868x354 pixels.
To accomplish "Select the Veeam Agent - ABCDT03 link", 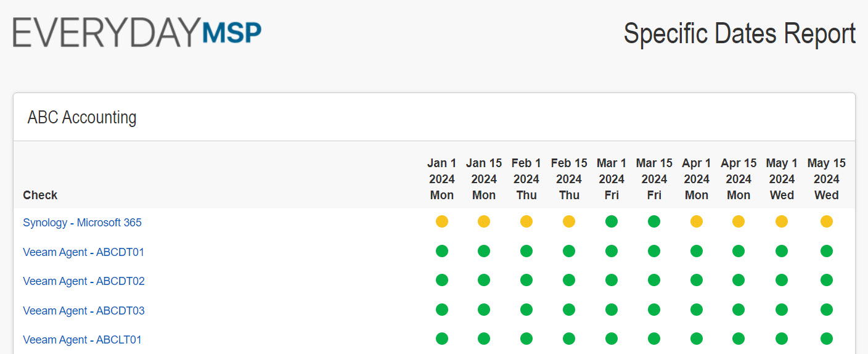I will (x=83, y=311).
